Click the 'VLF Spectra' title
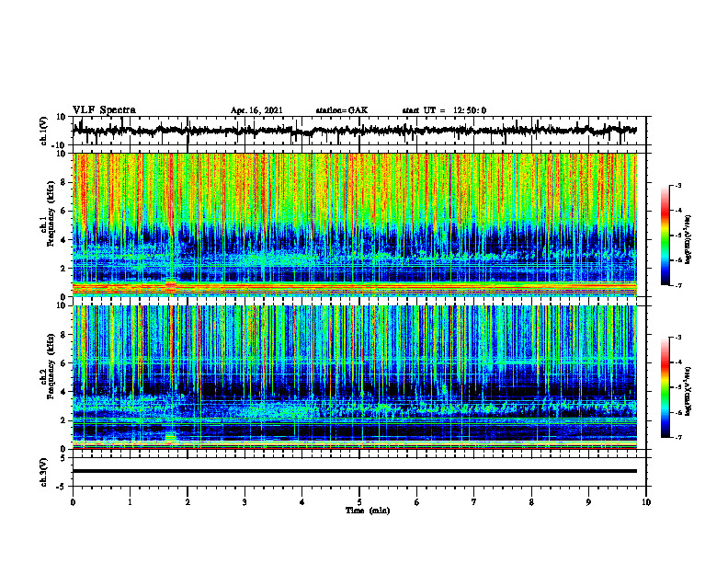Screen dimensions: 728x563 [x=104, y=110]
